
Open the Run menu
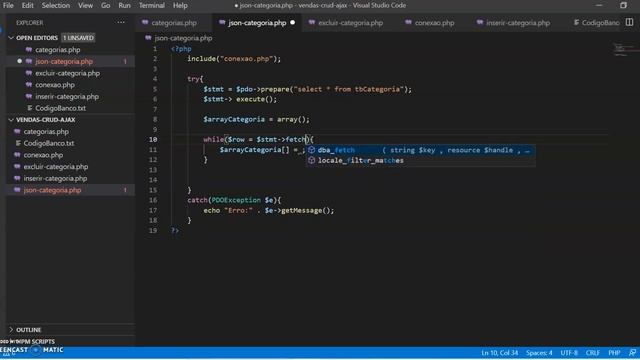(x=124, y=5)
